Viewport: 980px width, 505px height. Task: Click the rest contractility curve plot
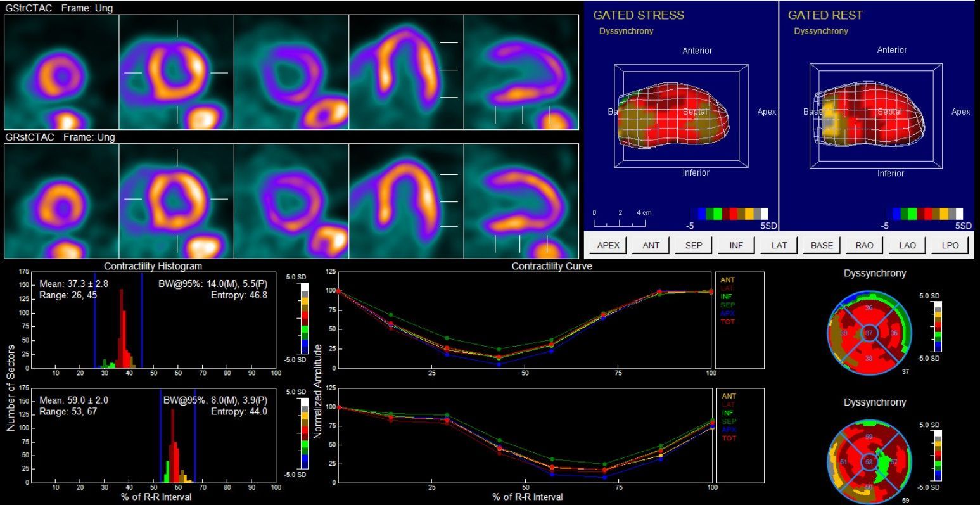(525, 435)
